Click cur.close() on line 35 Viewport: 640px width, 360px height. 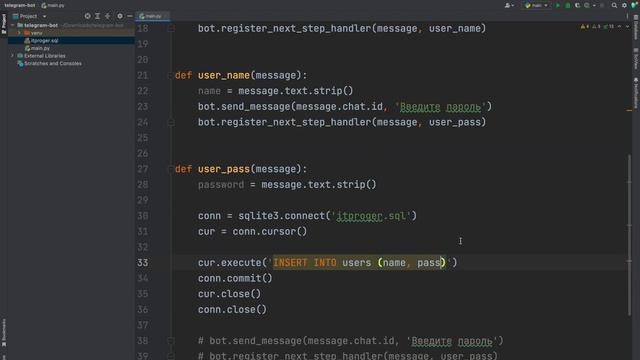229,294
